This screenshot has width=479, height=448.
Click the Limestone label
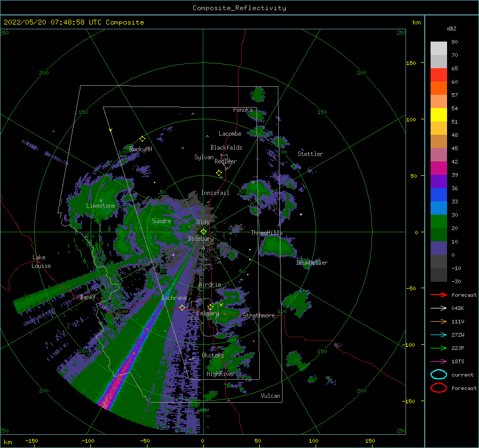pyautogui.click(x=101, y=206)
